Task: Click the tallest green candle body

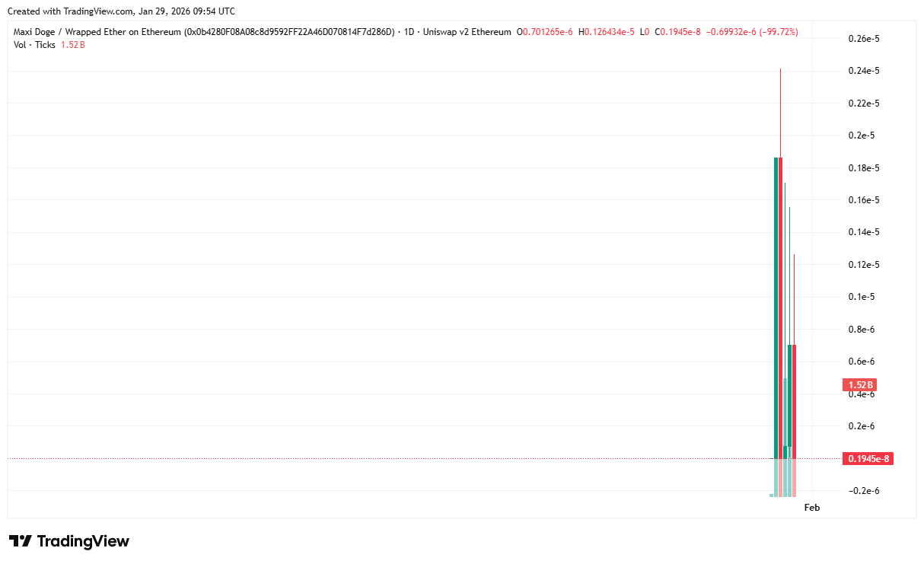Action: click(x=776, y=304)
